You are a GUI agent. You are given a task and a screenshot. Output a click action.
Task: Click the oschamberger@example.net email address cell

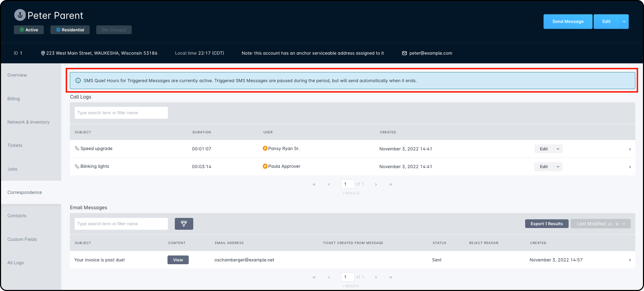coord(244,260)
